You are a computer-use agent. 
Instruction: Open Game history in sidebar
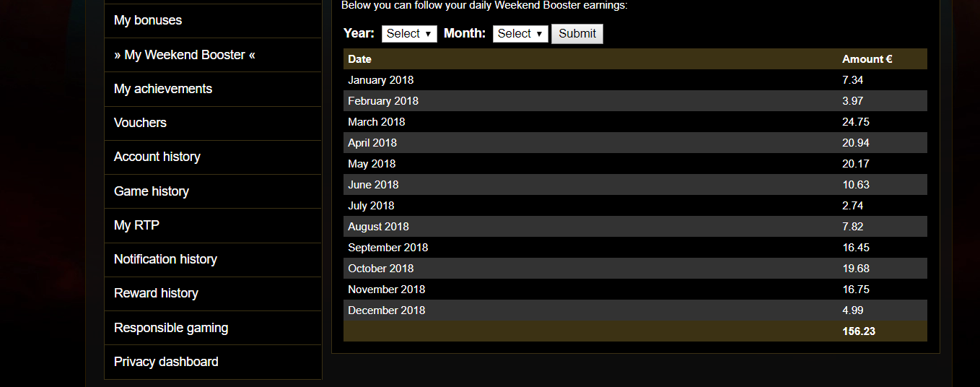pyautogui.click(x=213, y=191)
